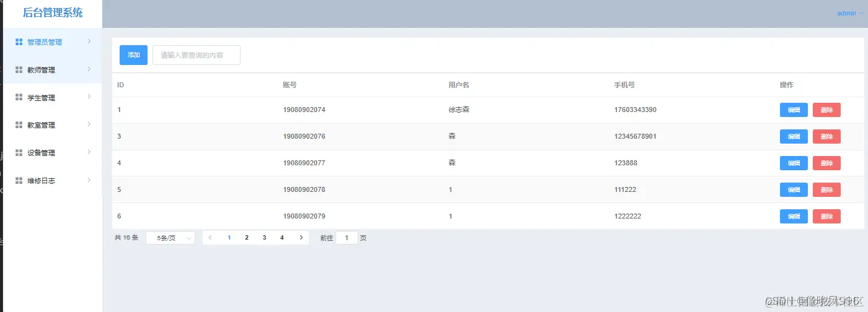Click the 操作 column header
868x312 pixels.
click(x=787, y=85)
